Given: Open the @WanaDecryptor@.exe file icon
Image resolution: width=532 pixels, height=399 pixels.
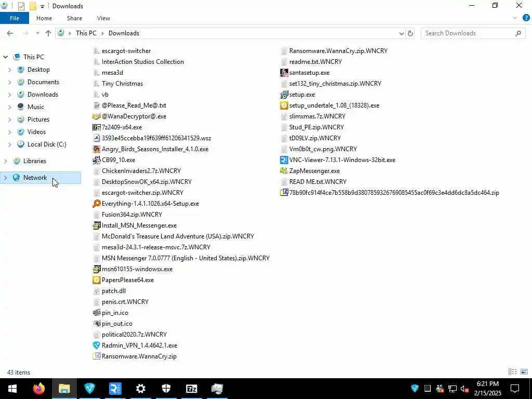Looking at the screenshot, I should tap(96, 116).
